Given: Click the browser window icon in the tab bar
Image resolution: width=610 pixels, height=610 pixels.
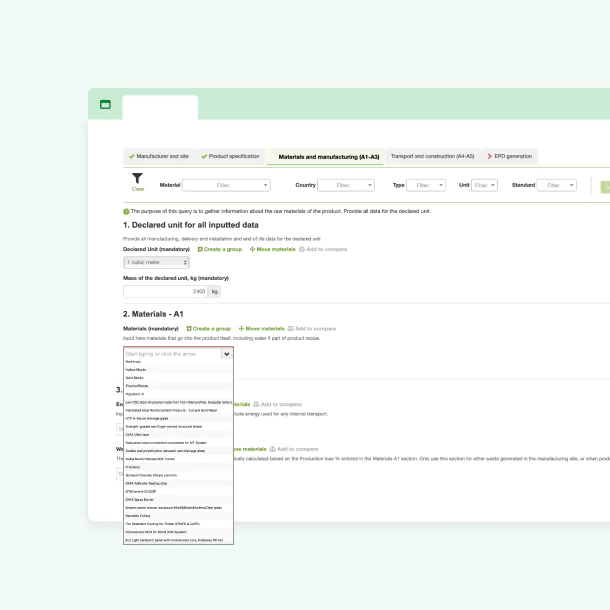Looking at the screenshot, I should click(x=105, y=104).
